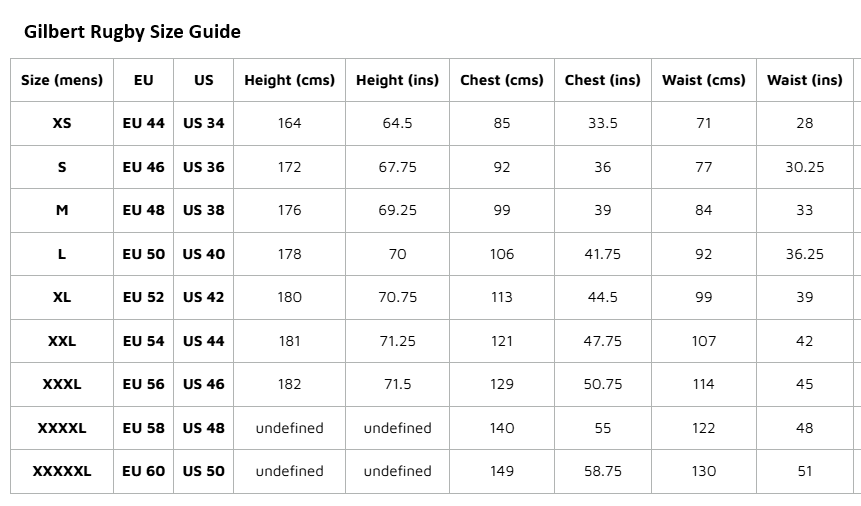Select the Waist (ins) header cell
The width and height of the screenshot is (861, 506).
tap(804, 80)
